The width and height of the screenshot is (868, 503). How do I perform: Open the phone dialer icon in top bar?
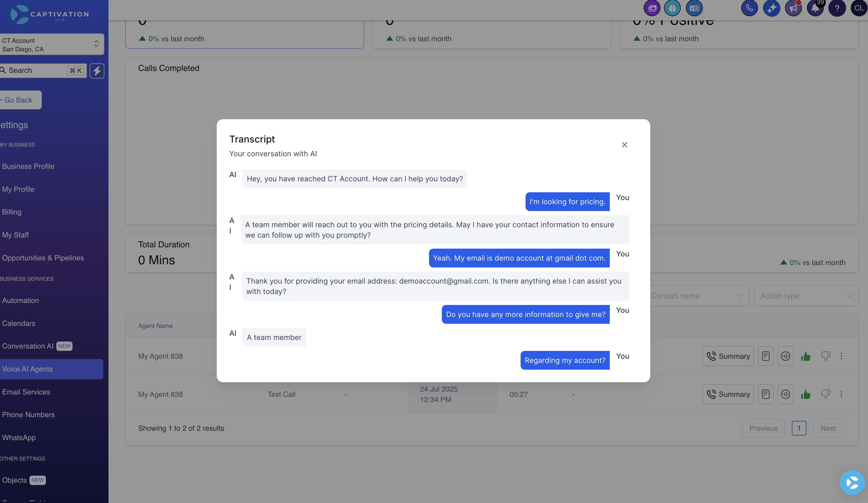click(x=749, y=8)
